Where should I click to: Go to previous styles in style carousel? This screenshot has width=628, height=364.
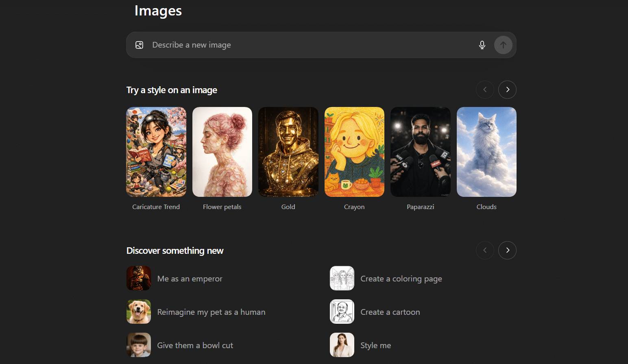click(485, 89)
